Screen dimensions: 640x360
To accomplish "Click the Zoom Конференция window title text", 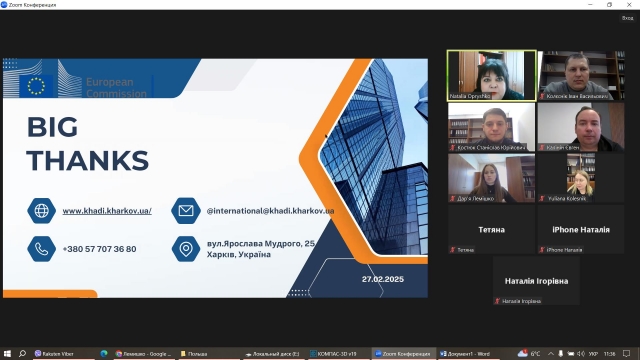I will [x=32, y=5].
